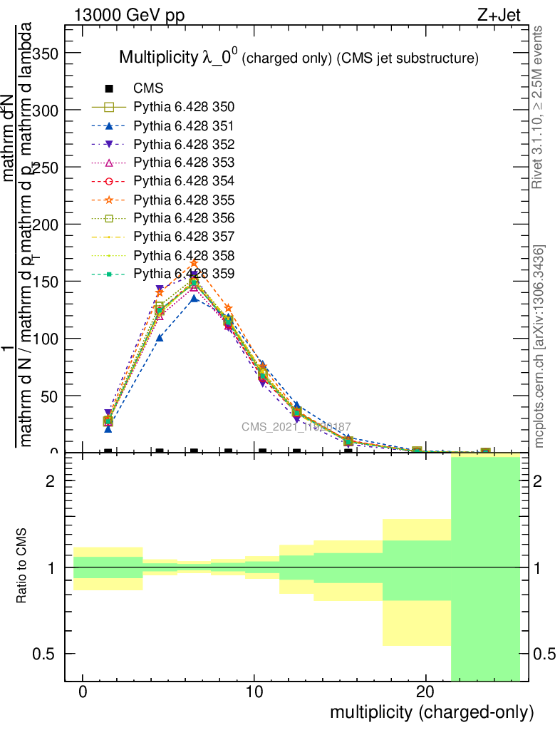Click the orange star data point at peak

coord(194,264)
